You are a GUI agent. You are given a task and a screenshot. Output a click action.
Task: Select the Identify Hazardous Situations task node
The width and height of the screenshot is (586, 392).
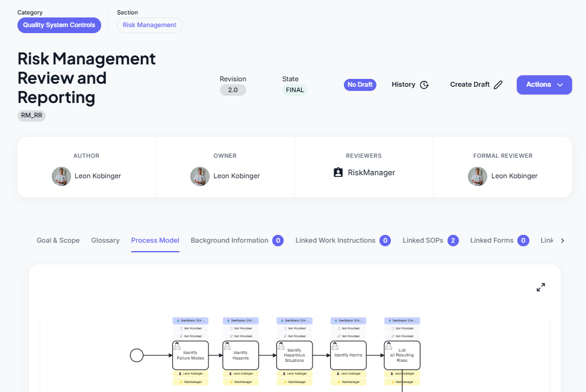point(295,355)
